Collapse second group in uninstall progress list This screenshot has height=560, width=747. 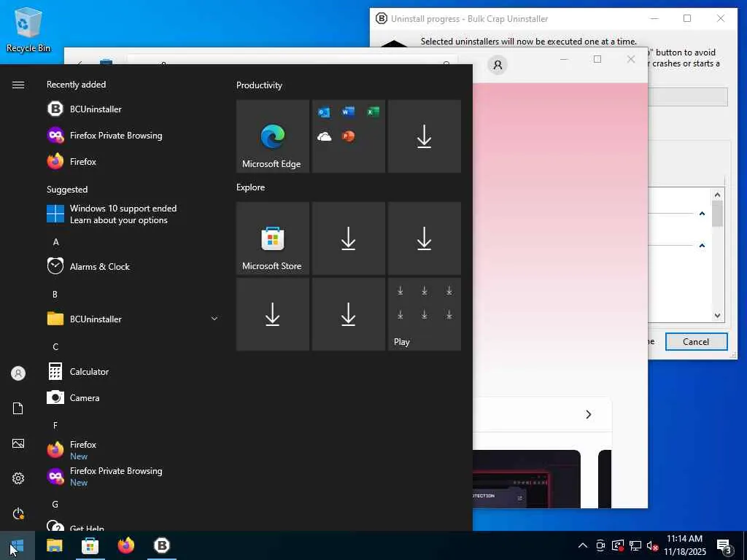click(702, 245)
